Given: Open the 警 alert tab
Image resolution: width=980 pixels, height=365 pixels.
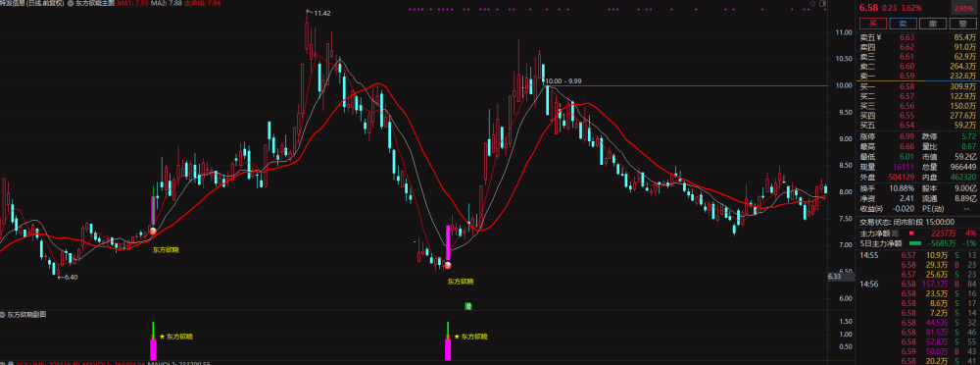Looking at the screenshot, I should (x=962, y=25).
